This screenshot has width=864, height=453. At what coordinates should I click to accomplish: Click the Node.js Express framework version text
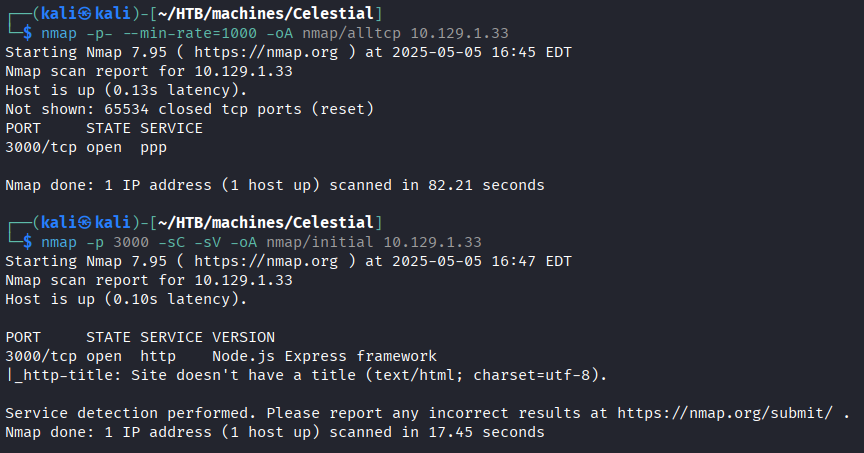(x=325, y=356)
